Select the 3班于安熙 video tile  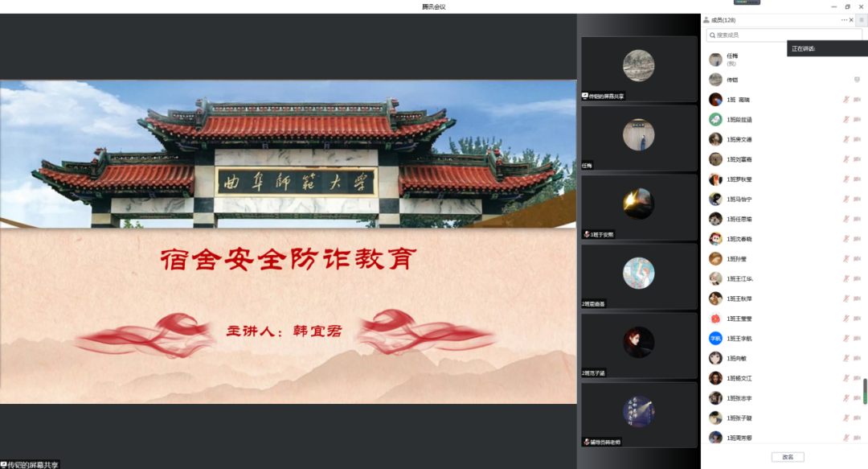(639, 208)
